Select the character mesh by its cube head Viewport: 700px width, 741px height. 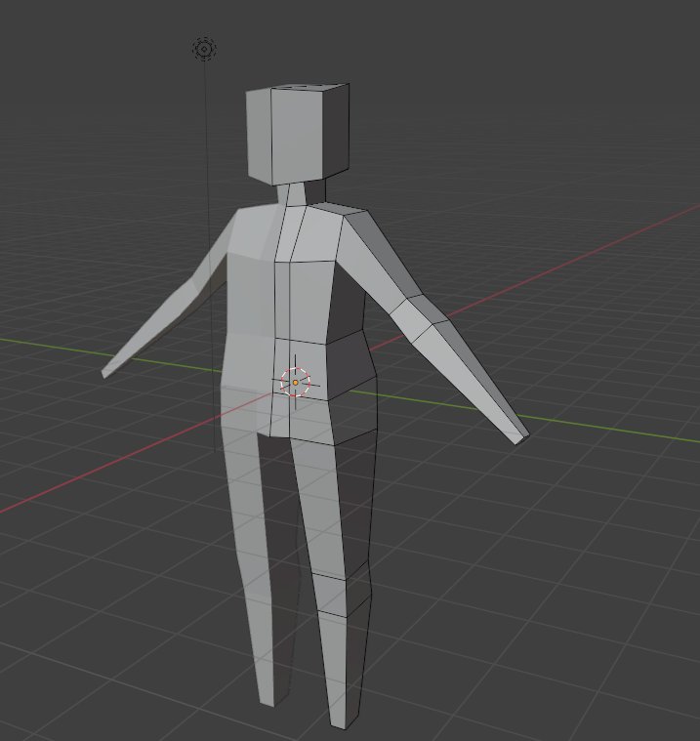pos(298,134)
